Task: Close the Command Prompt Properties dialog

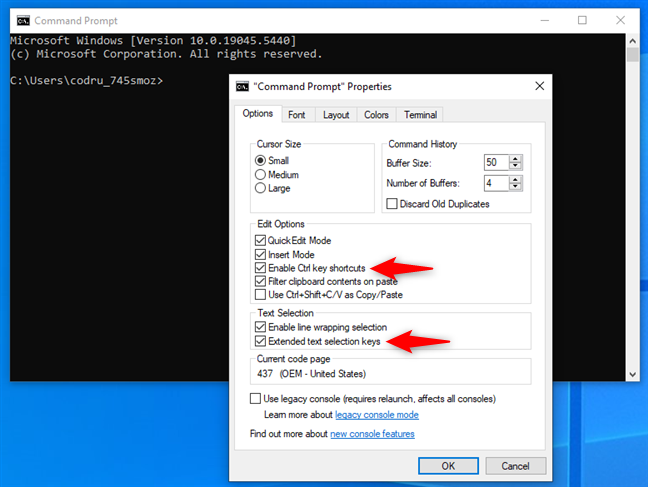Action: pos(539,86)
